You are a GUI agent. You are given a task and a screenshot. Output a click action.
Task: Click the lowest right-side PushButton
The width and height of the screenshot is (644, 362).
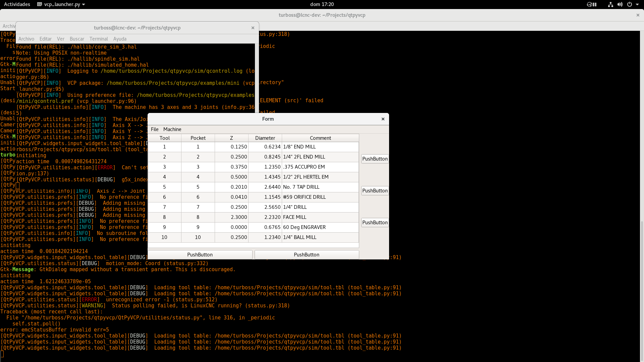(x=375, y=223)
